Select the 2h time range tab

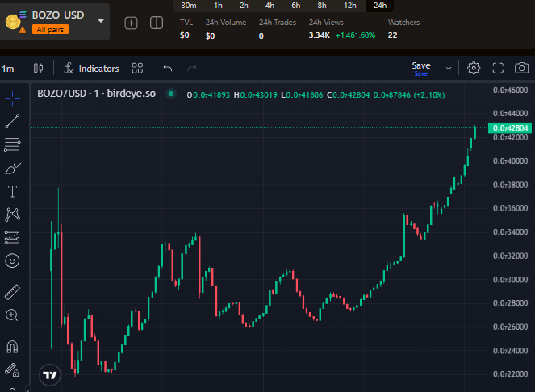pyautogui.click(x=244, y=6)
